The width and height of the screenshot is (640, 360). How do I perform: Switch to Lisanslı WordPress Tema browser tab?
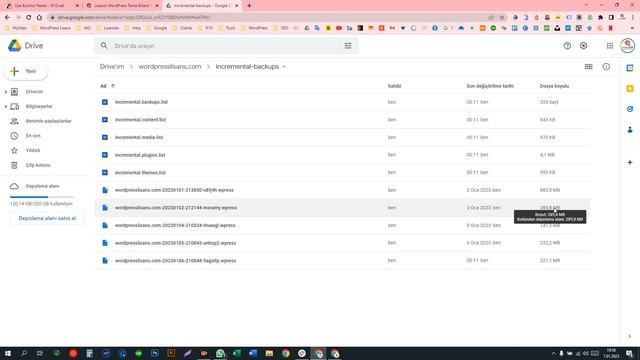coord(122,6)
